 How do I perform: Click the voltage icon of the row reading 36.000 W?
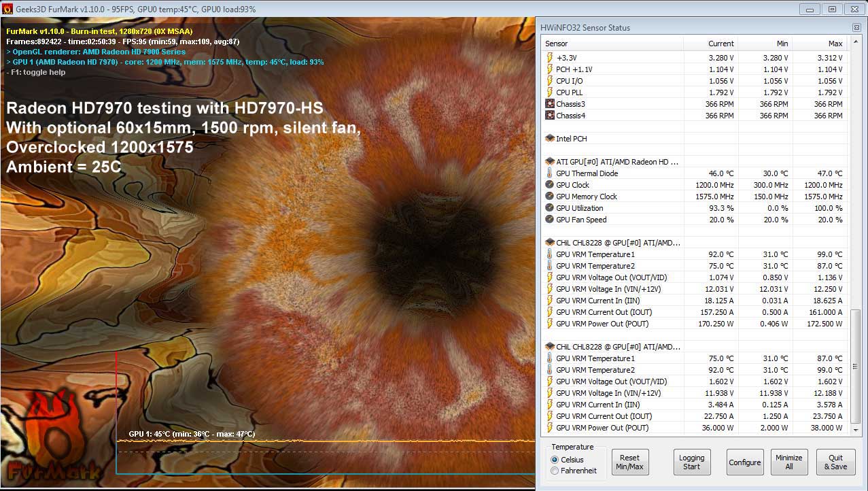point(550,428)
